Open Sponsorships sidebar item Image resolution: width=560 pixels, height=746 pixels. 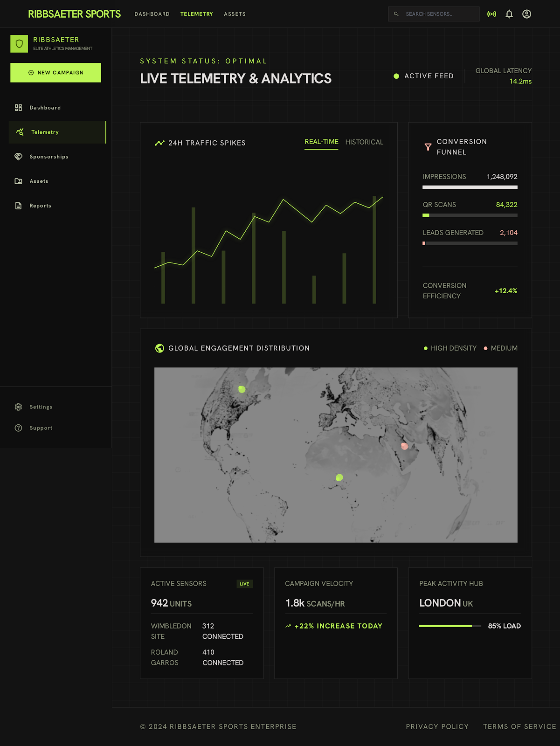pyautogui.click(x=57, y=157)
